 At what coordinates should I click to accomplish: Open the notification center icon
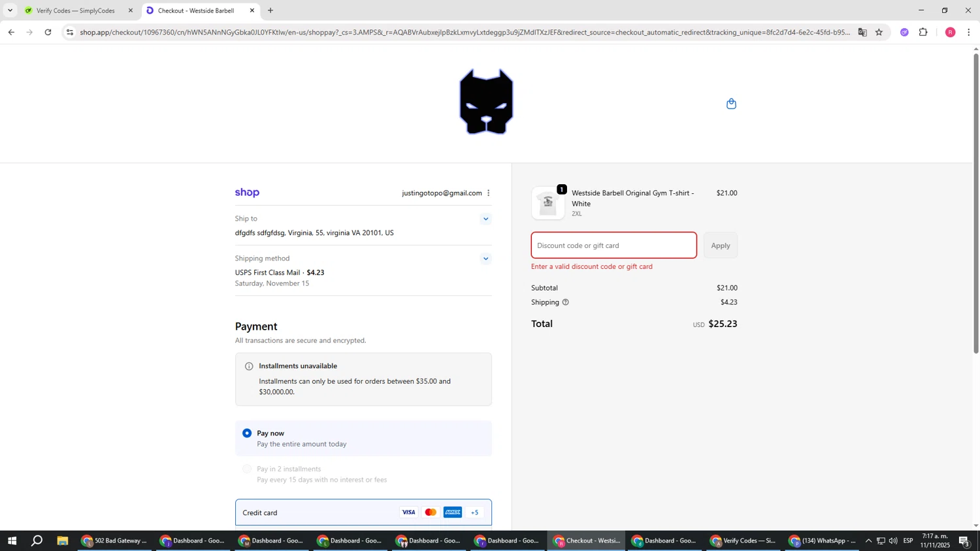click(964, 541)
